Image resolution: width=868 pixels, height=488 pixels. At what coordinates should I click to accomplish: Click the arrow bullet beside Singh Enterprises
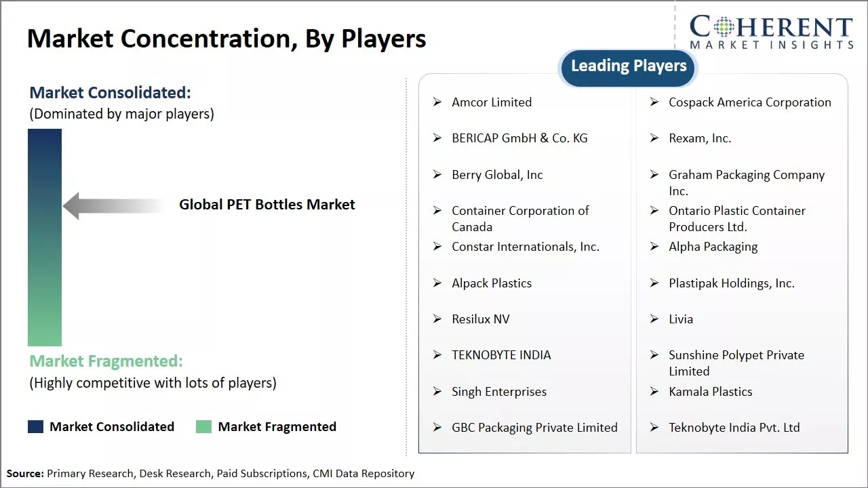point(437,392)
